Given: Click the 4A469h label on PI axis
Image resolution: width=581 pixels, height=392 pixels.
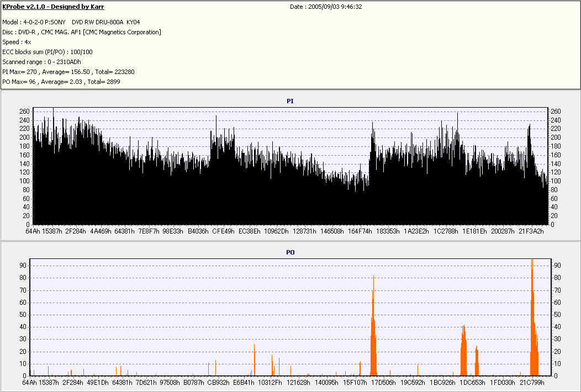Looking at the screenshot, I should point(101,231).
